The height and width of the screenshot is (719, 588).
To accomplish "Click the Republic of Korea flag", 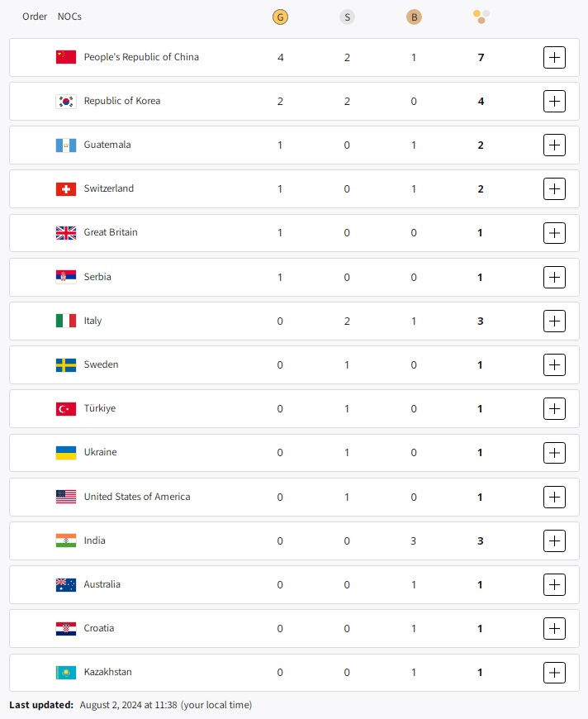I will point(66,102).
